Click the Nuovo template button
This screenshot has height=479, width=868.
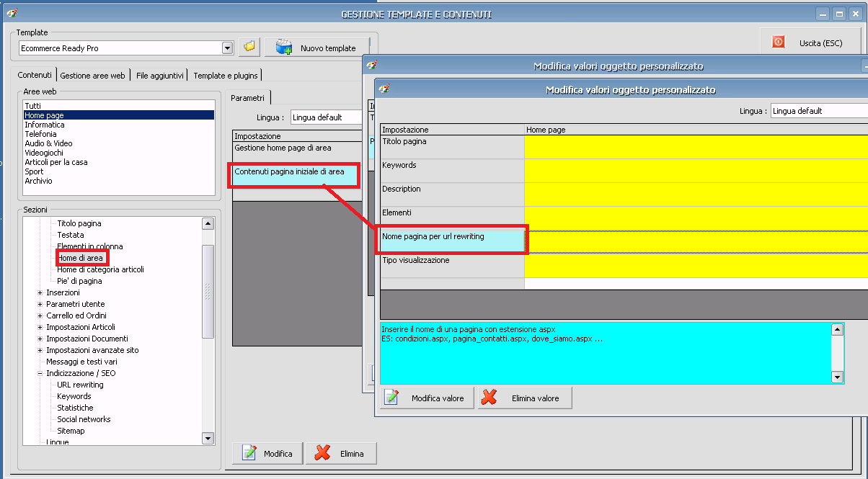(317, 48)
